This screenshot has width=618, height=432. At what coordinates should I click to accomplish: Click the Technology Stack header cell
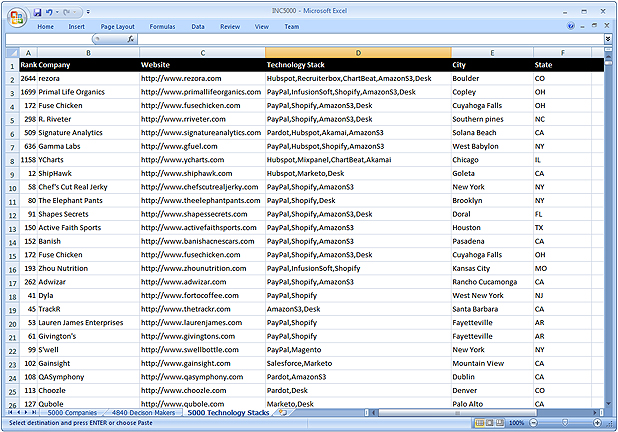click(x=358, y=65)
